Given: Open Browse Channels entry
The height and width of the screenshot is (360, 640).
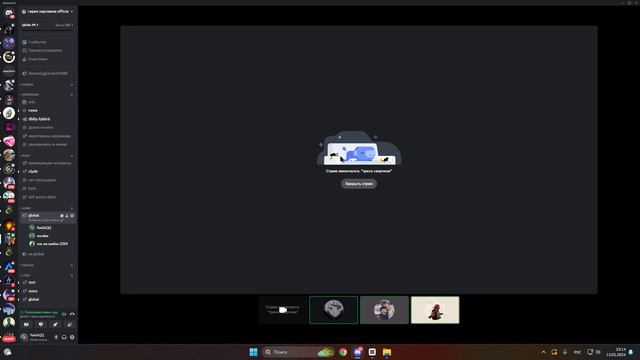Looking at the screenshot, I should coord(48,51).
